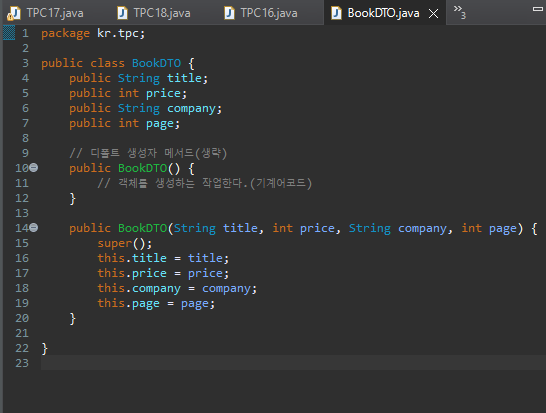Click the field 'price;' on line 5
The height and width of the screenshot is (413, 546).
point(166,93)
